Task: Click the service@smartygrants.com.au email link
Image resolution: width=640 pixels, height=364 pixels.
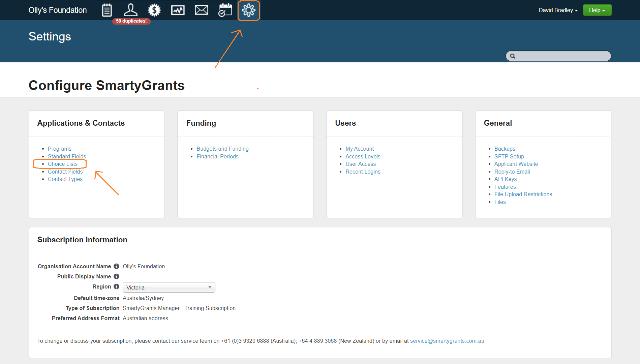Action: pyautogui.click(x=447, y=341)
